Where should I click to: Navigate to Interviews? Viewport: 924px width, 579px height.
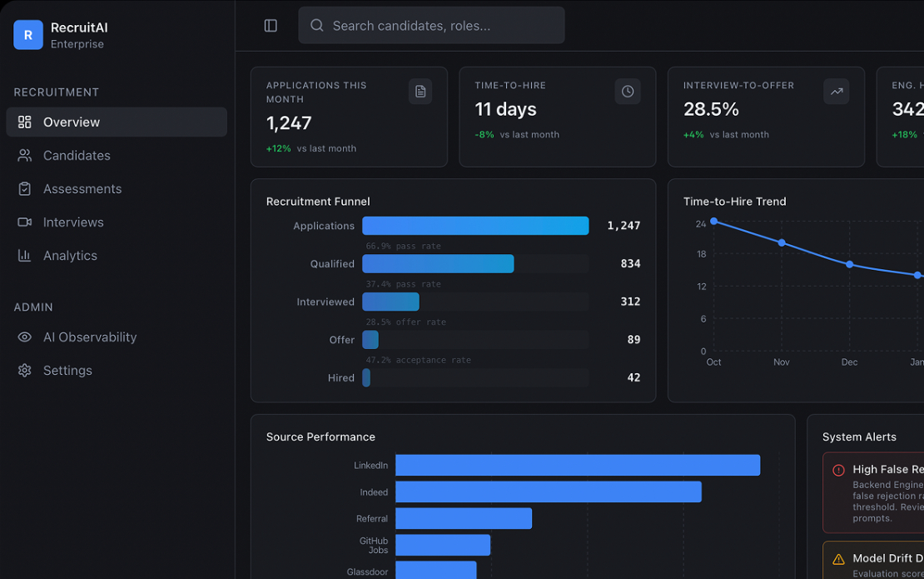point(117,222)
